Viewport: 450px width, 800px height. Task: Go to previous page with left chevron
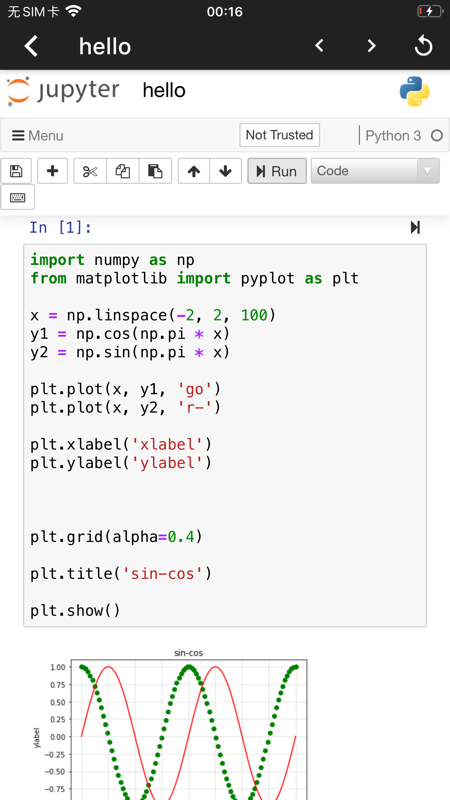point(319,46)
